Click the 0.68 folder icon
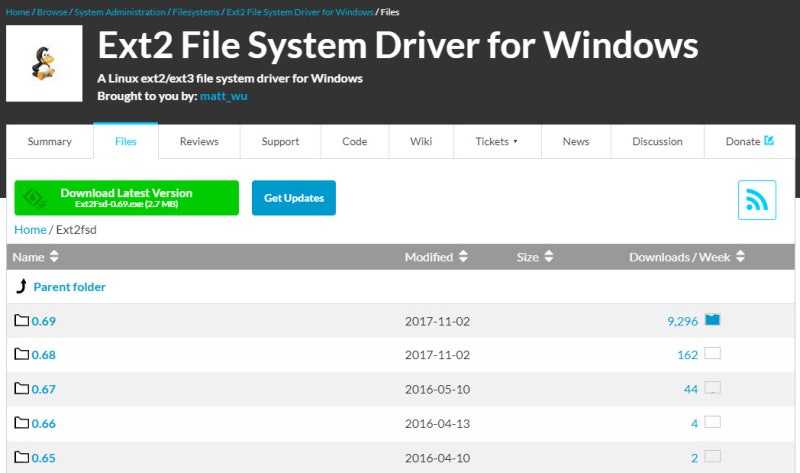 (x=22, y=355)
